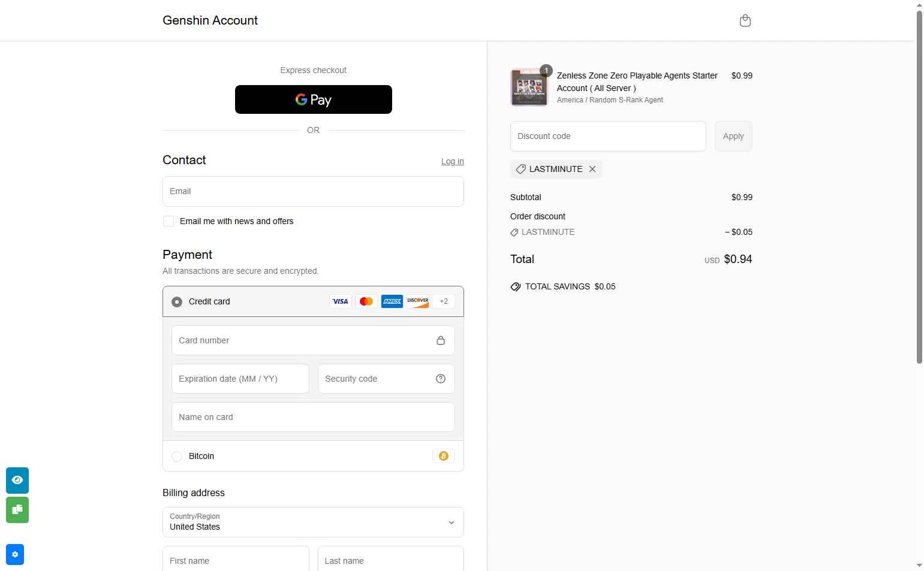
Task: Focus the Discount code field
Action: (x=608, y=136)
